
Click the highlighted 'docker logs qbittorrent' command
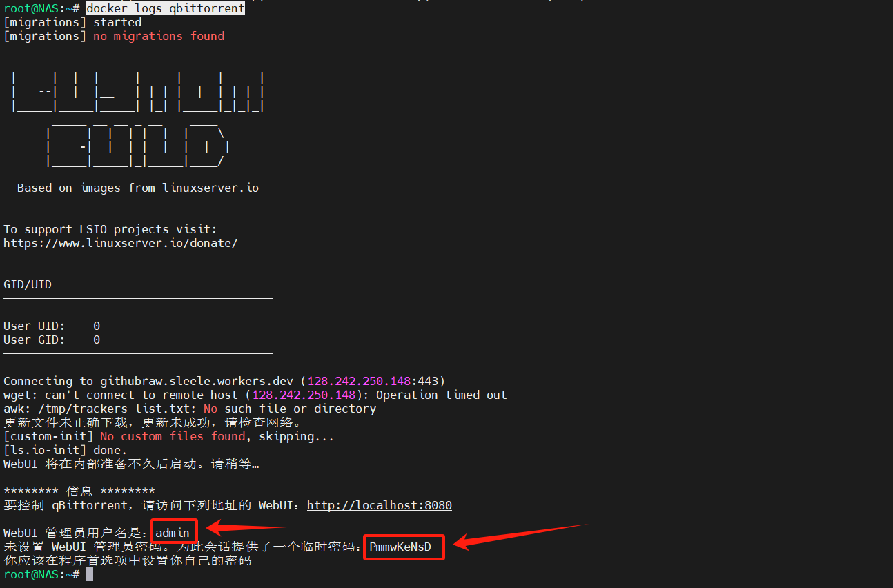165,8
